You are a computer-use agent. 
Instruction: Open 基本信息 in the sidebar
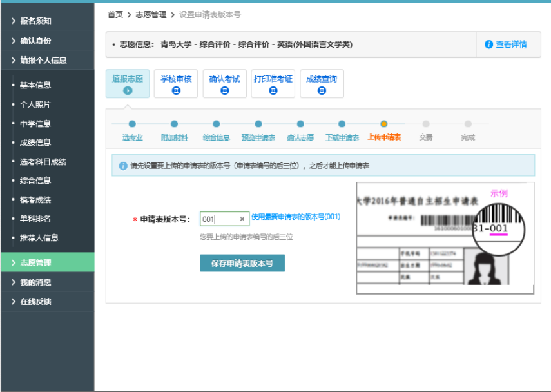coord(35,84)
